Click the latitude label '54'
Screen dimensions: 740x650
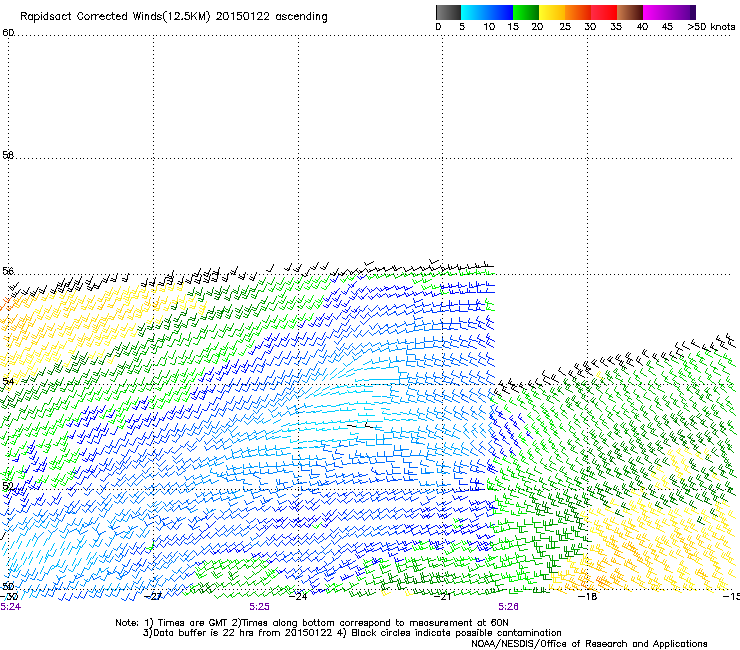coord(8,381)
